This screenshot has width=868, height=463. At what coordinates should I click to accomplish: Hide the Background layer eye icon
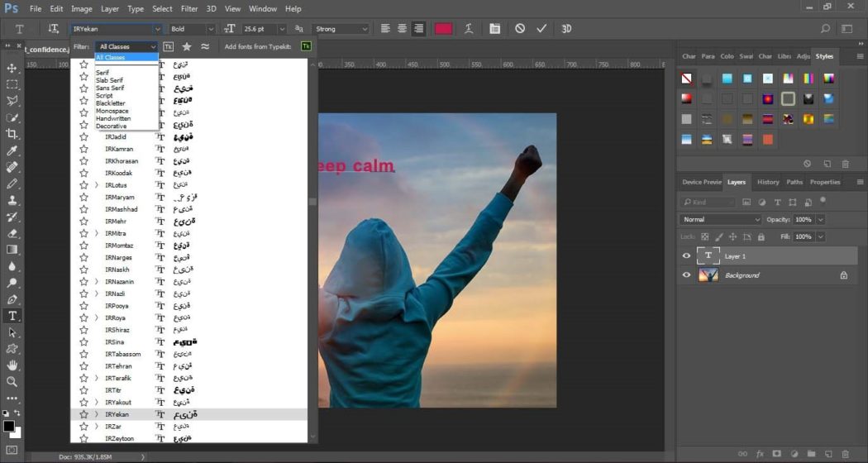686,274
